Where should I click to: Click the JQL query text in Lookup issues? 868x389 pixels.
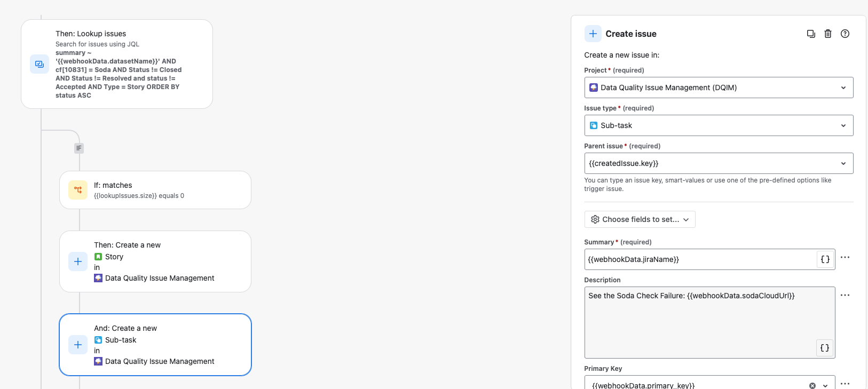[119, 74]
